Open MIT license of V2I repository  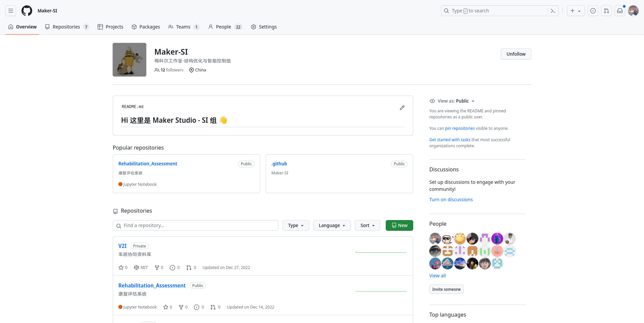141,268
